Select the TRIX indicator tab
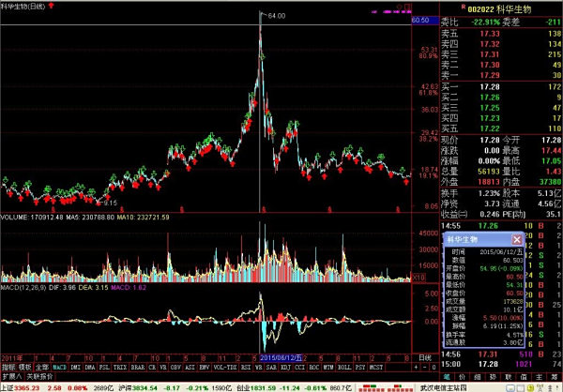 (x=120, y=368)
